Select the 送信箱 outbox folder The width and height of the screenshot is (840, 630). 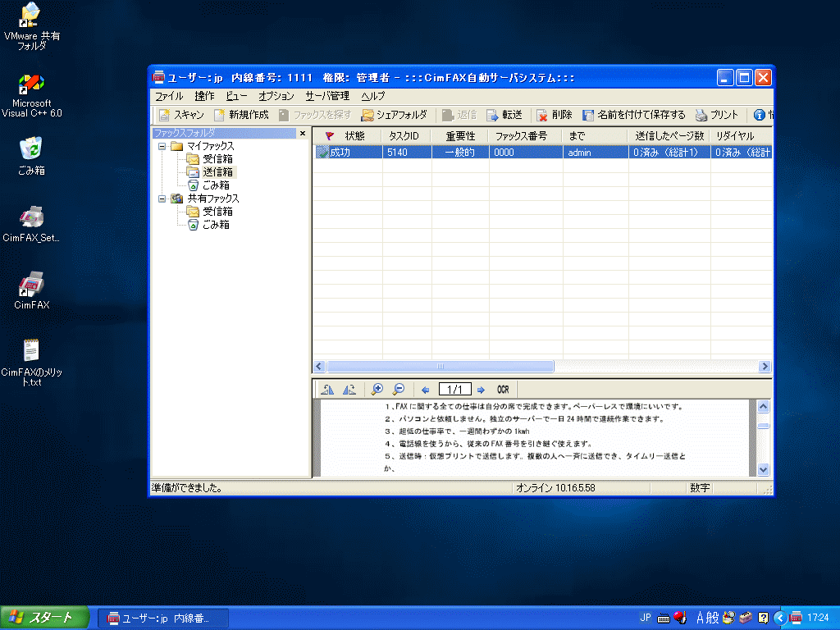click(217, 172)
